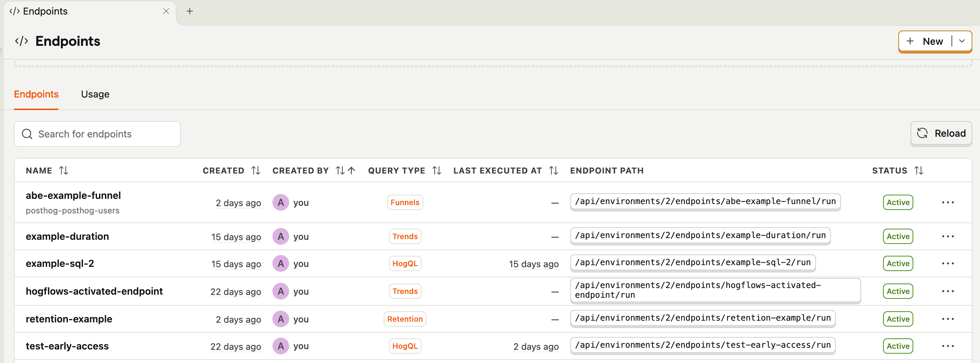Click the code icon beside Endpoints heading

point(22,41)
